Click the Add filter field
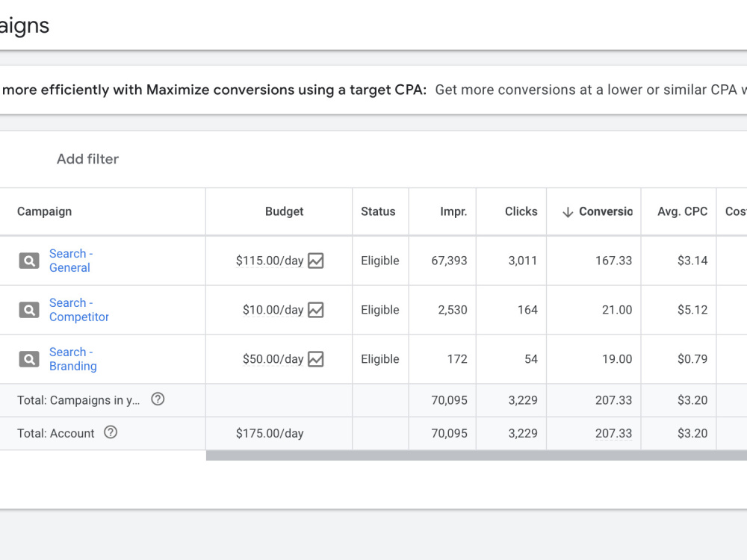Image resolution: width=747 pixels, height=560 pixels. (87, 159)
